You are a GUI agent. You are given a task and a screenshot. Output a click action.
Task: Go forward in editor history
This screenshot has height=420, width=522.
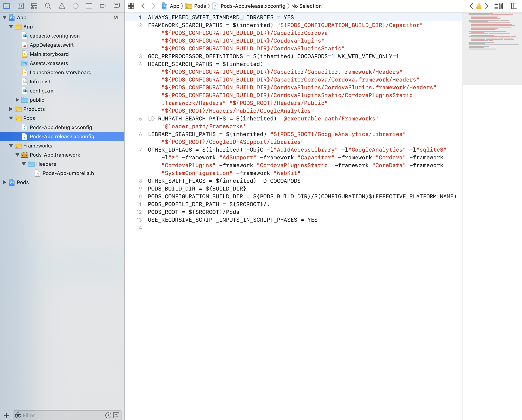coord(153,6)
